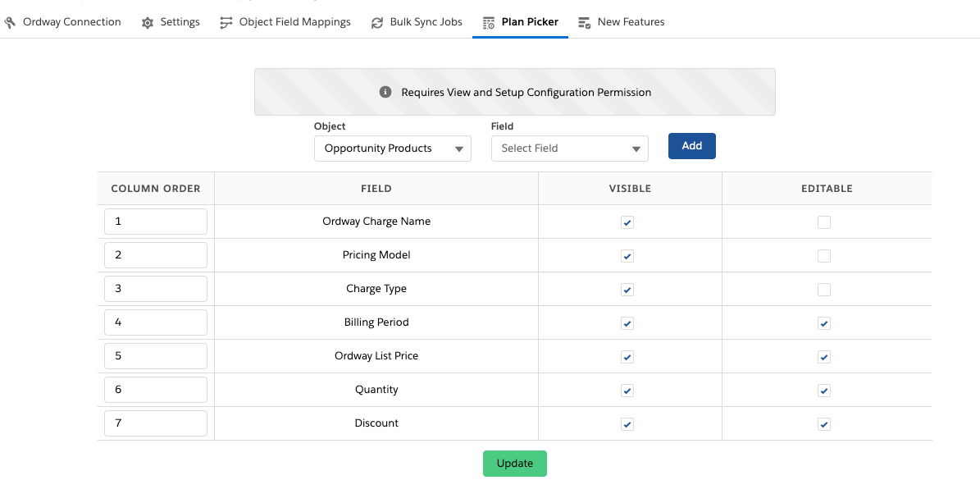
Task: Click the blue Add button
Action: [x=692, y=146]
